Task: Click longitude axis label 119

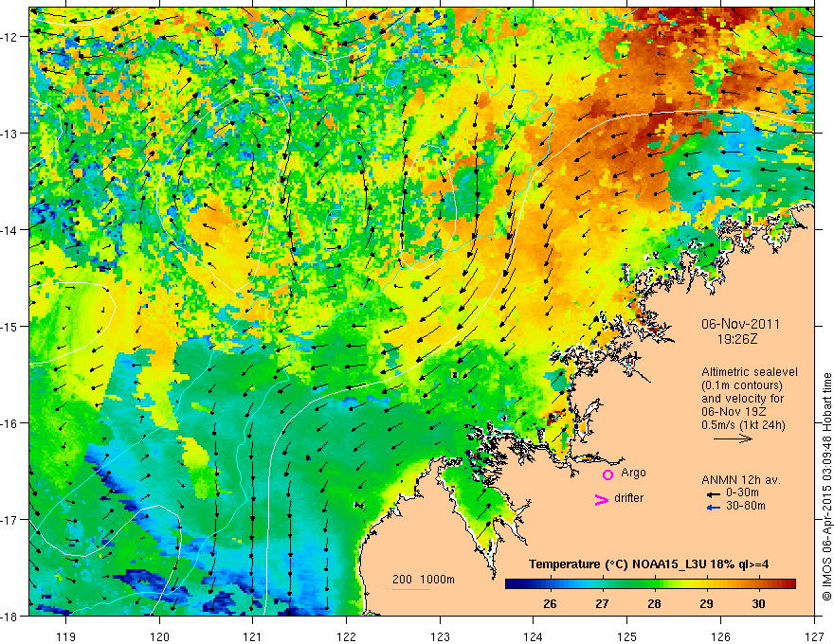Action: [66, 636]
